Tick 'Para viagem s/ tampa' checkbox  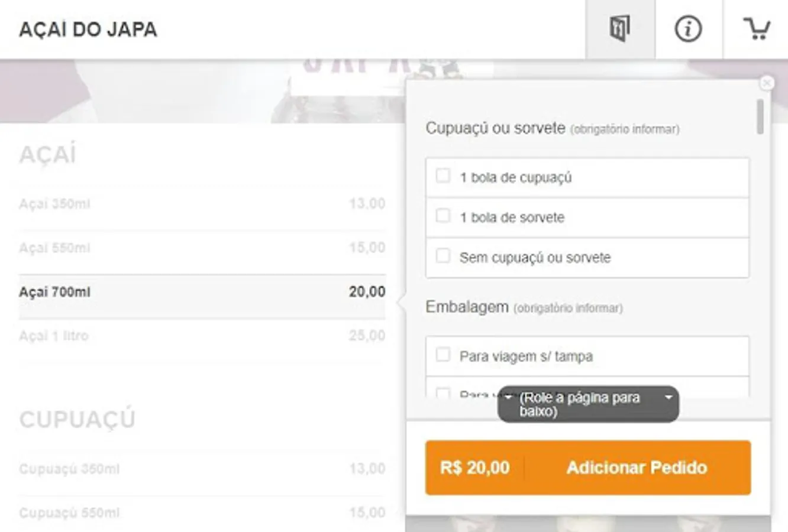(443, 355)
